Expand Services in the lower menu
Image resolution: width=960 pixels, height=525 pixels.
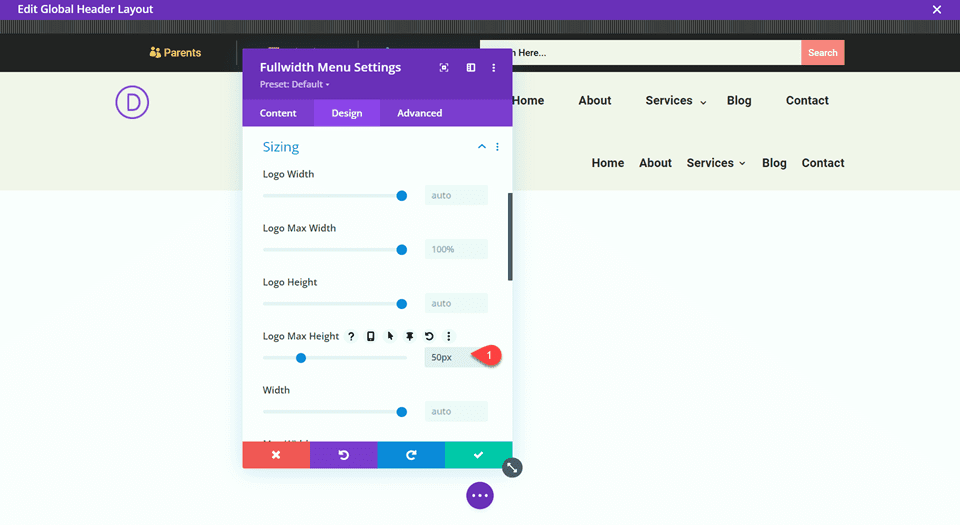click(x=716, y=163)
